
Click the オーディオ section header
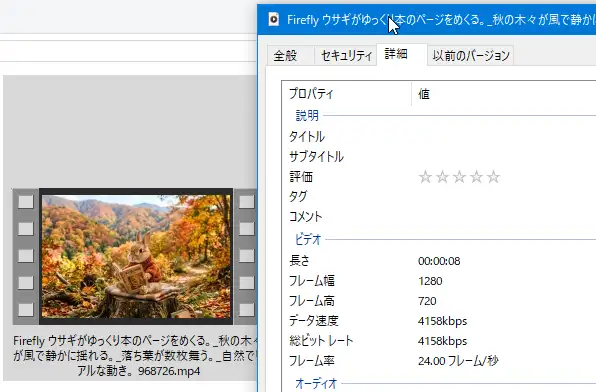(x=316, y=383)
